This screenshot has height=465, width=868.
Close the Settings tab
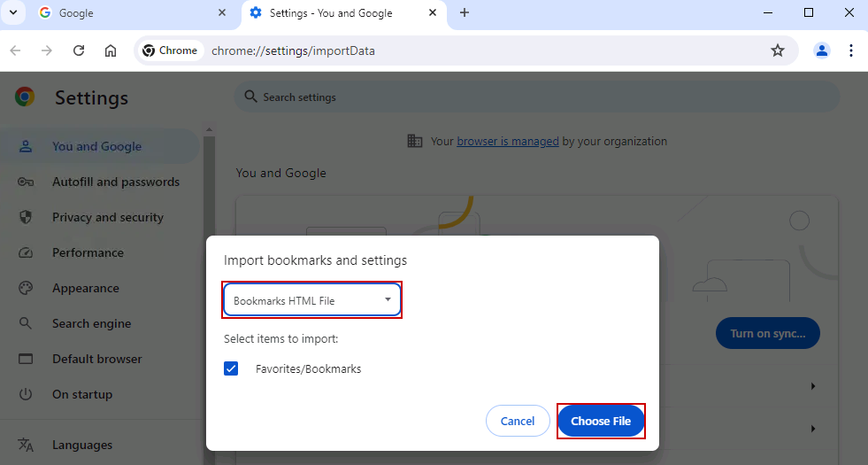[x=433, y=12]
